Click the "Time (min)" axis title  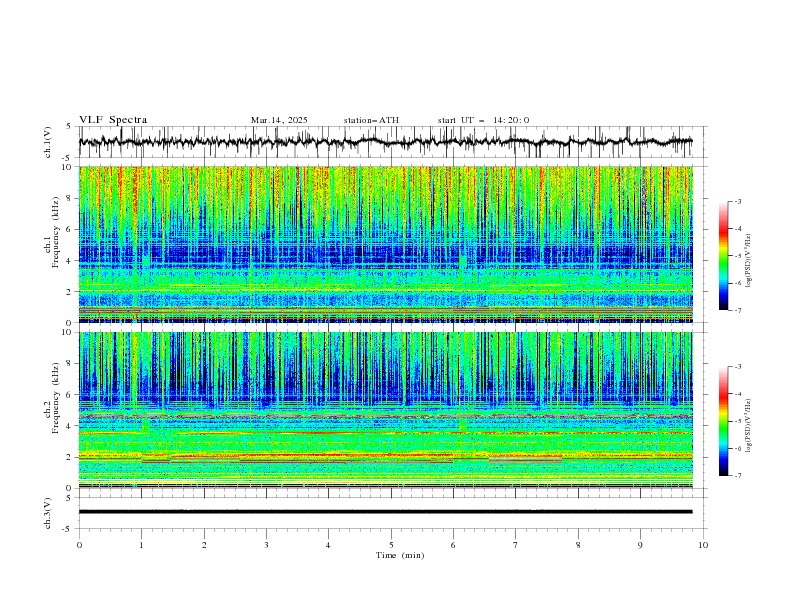pyautogui.click(x=400, y=555)
